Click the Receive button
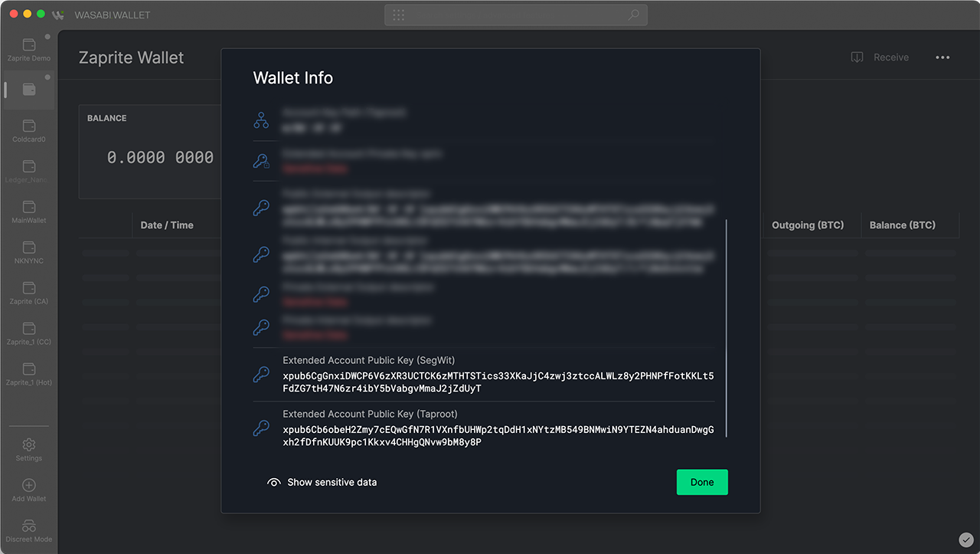 [880, 57]
